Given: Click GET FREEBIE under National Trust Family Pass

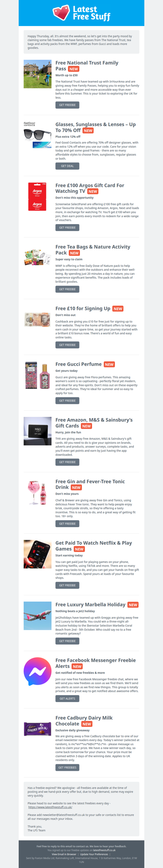Looking at the screenshot, I should [67, 105].
